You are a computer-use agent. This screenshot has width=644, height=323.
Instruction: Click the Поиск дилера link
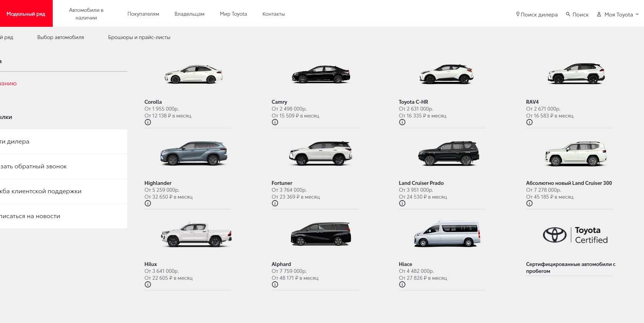coord(539,15)
